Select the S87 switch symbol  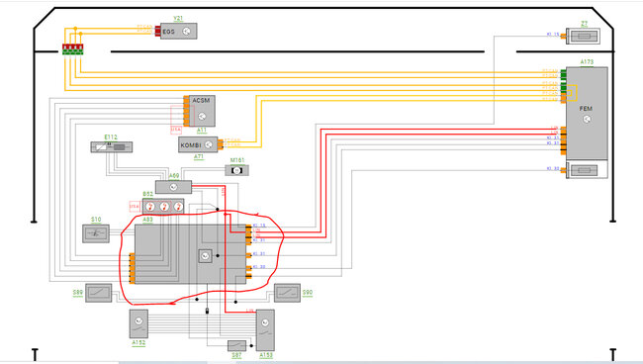click(237, 345)
